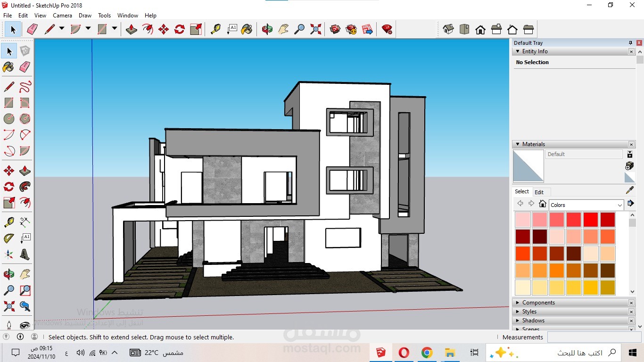Open the 3D Warehouse
The height and width of the screenshot is (362, 644).
click(335, 29)
